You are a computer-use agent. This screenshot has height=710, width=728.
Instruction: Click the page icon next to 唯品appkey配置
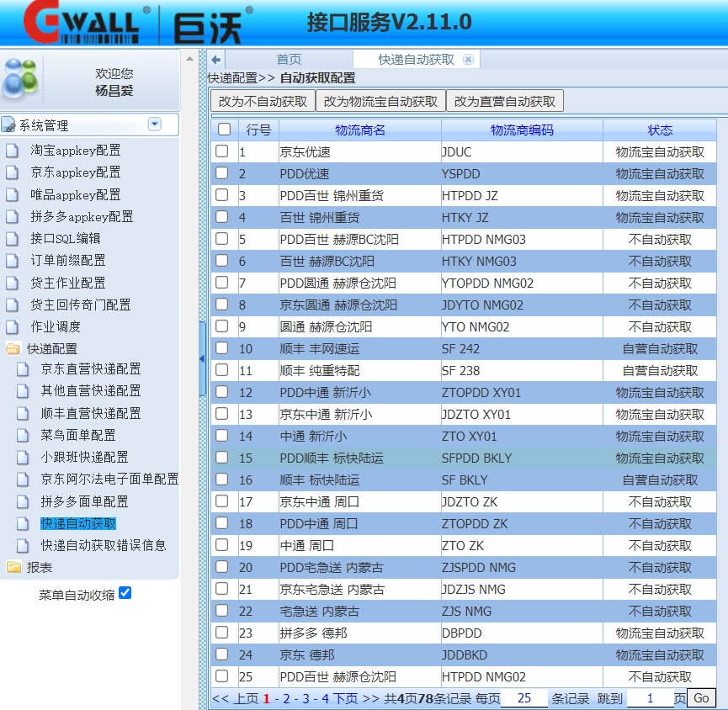[12, 194]
